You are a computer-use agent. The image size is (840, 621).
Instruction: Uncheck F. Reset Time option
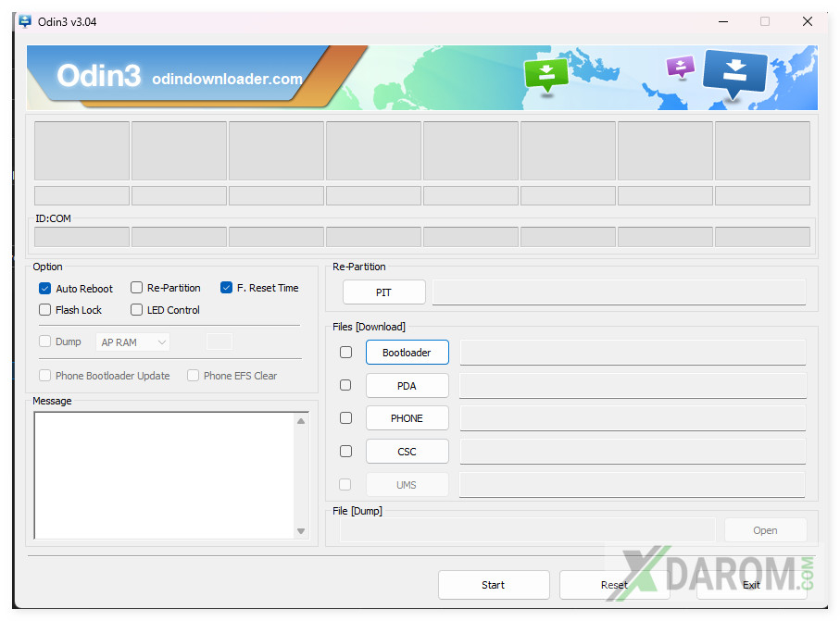click(x=227, y=288)
